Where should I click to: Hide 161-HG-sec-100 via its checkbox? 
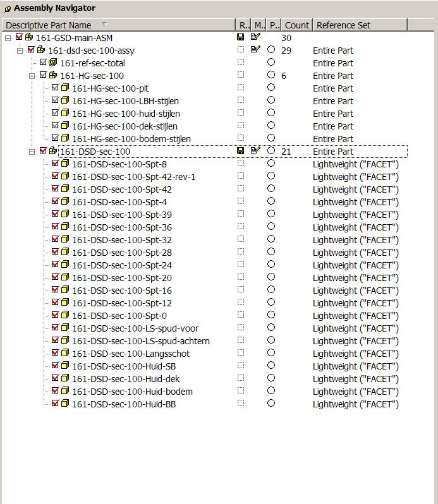click(43, 75)
